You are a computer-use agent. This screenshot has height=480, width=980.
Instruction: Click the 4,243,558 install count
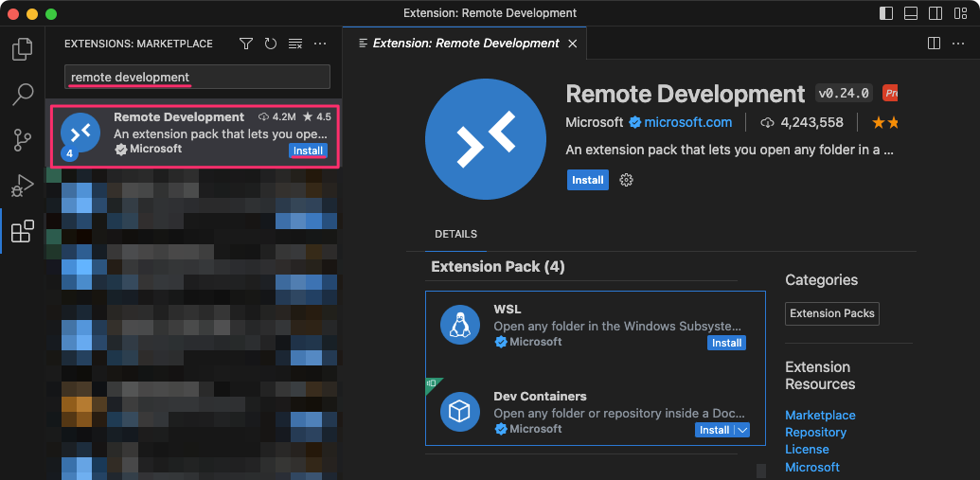[811, 122]
